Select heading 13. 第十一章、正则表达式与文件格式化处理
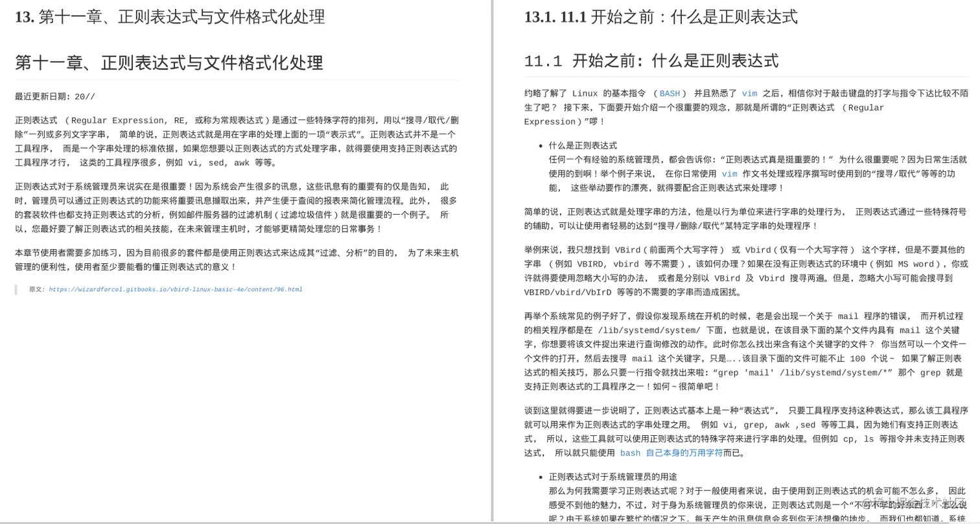 [169, 18]
